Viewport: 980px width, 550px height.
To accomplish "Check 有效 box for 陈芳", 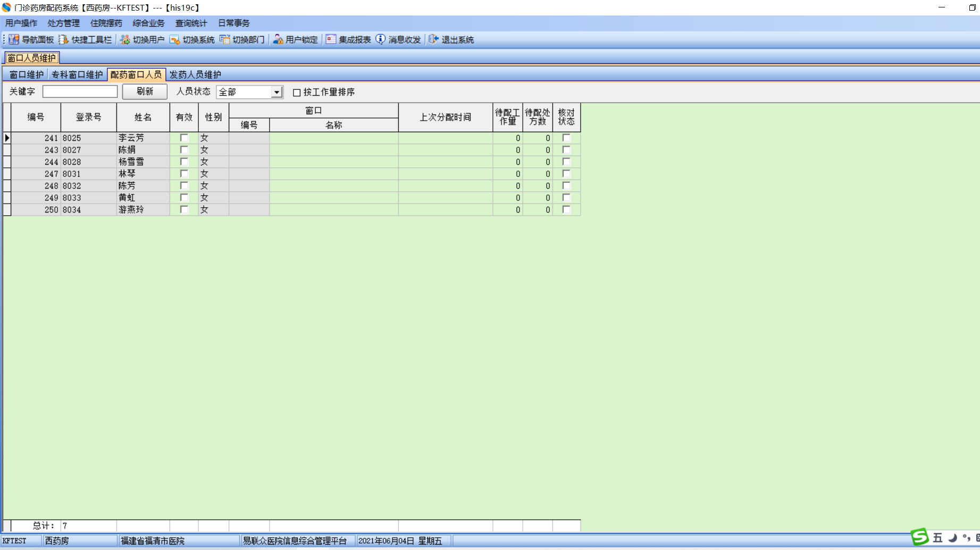I will pos(184,186).
